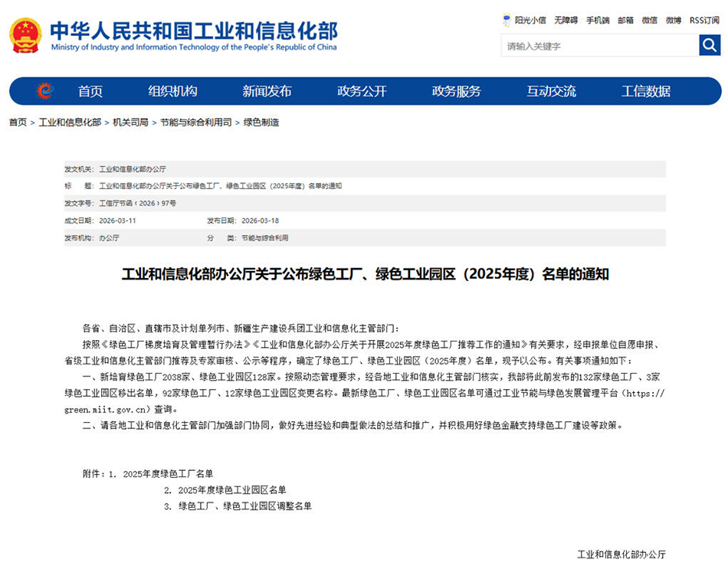Open the 阳光小信 robot assistant icon

(x=507, y=20)
